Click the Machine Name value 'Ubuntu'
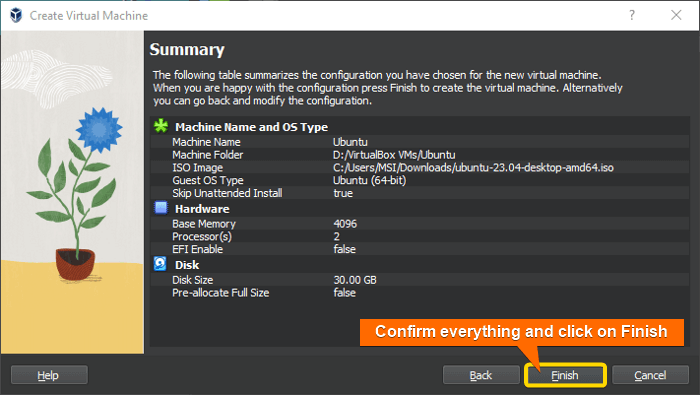This screenshot has width=700, height=395. click(350, 142)
